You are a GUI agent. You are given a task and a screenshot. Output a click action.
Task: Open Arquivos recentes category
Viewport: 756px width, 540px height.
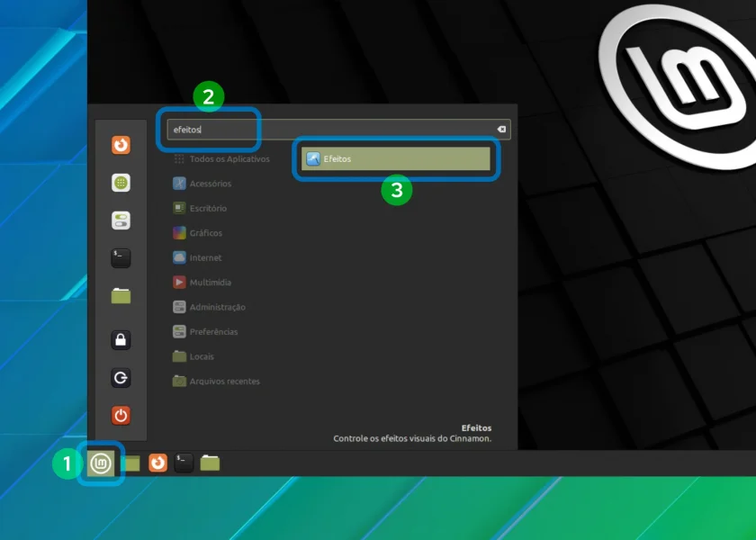[x=216, y=381]
